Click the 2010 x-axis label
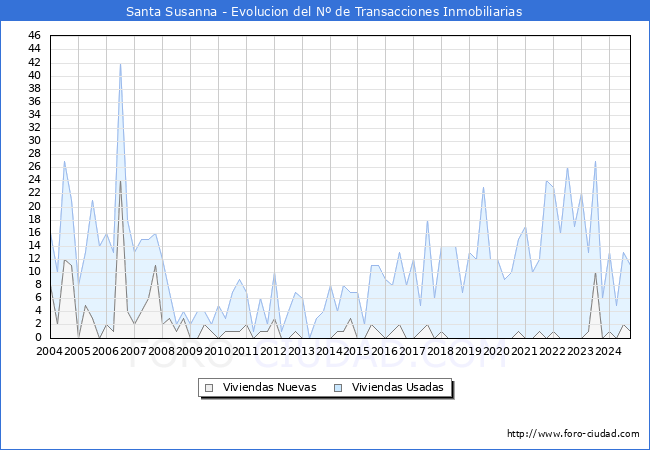This screenshot has height=450, width=650. pos(217,351)
